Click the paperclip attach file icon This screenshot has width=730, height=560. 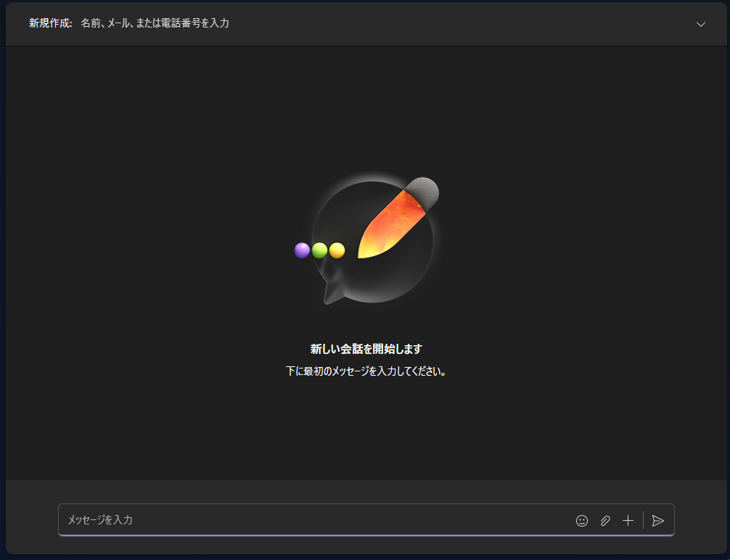605,520
